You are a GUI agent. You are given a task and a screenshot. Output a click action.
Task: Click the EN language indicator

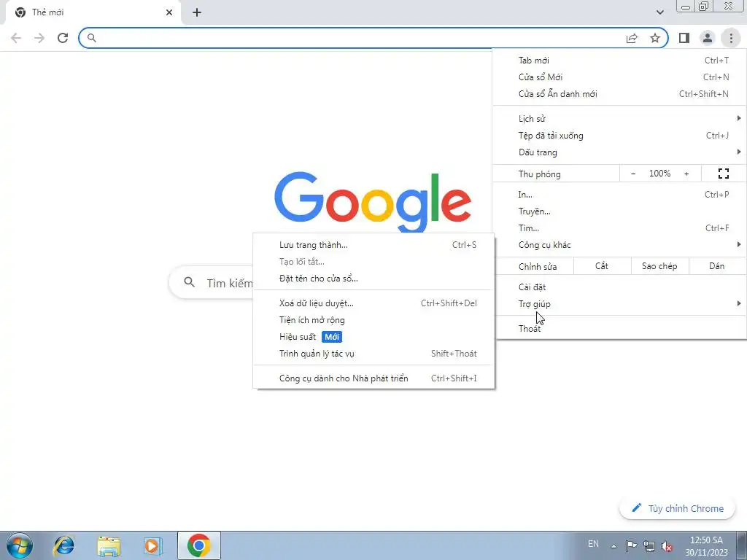click(593, 544)
